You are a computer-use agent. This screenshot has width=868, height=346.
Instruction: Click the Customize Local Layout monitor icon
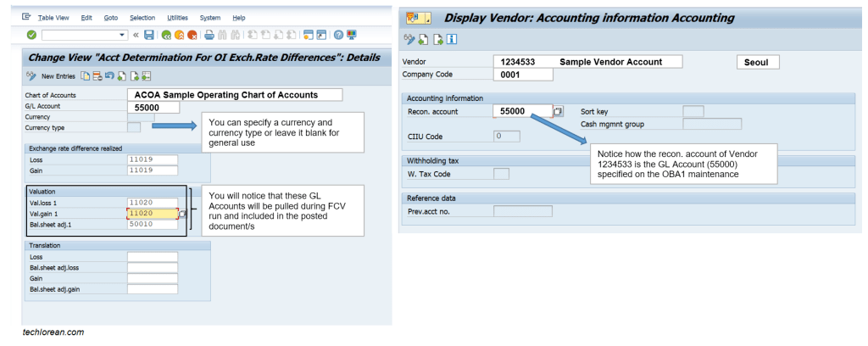(352, 35)
